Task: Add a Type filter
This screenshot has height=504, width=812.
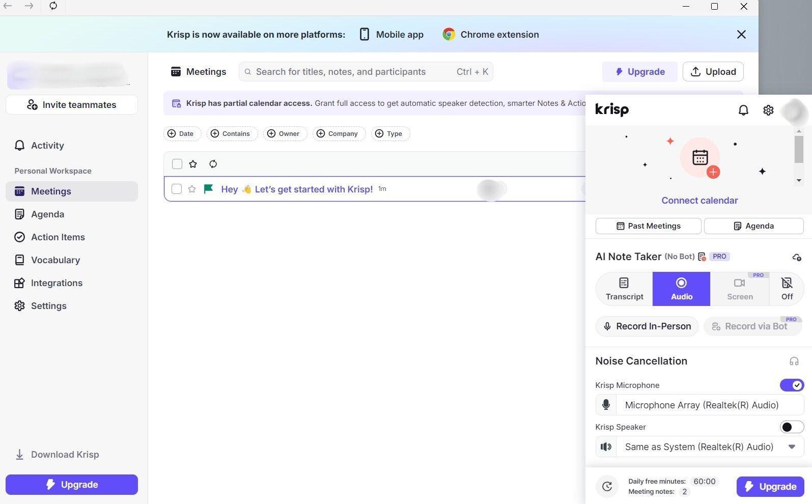Action: [x=390, y=133]
